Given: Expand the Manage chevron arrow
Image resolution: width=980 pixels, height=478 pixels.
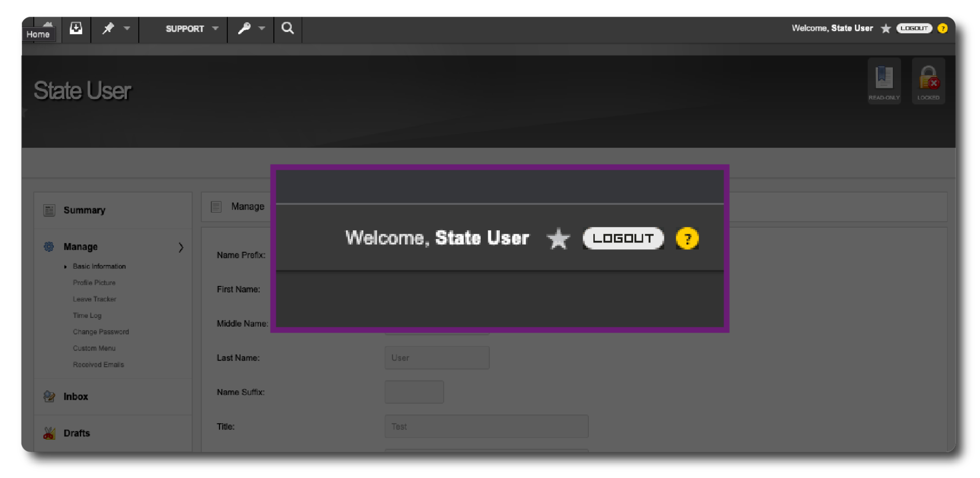Looking at the screenshot, I should click(x=181, y=247).
